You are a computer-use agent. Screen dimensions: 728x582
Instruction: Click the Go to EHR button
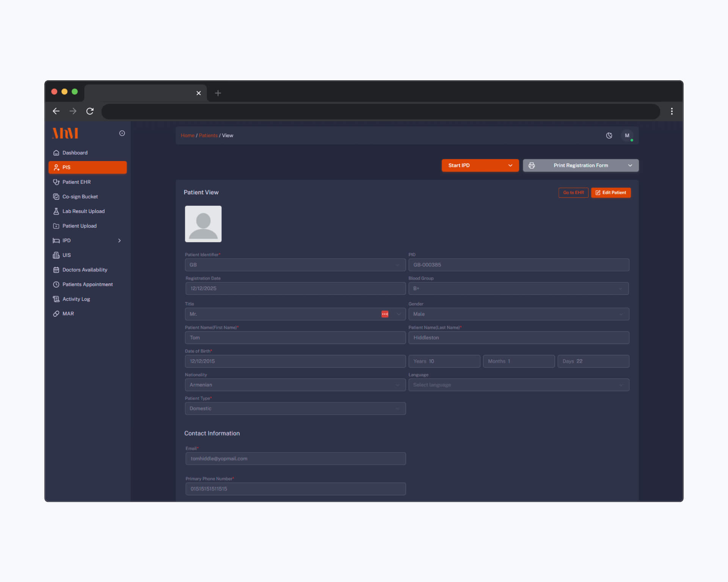coord(573,192)
